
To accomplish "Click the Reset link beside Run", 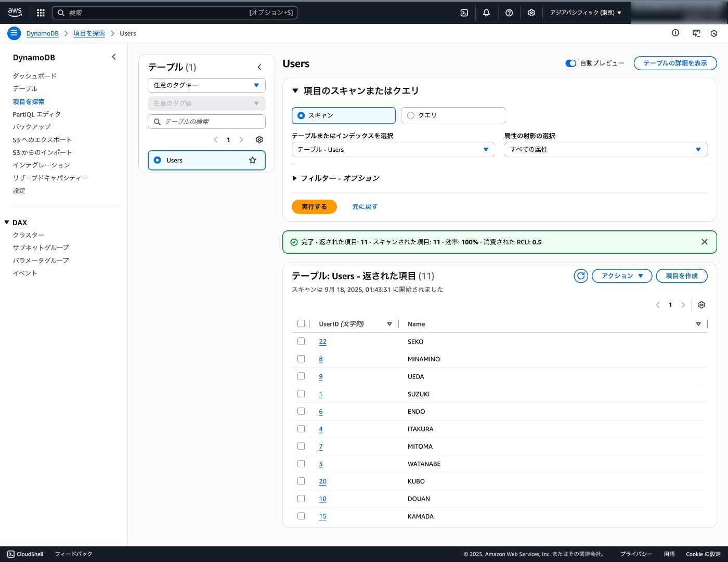I will tap(365, 206).
